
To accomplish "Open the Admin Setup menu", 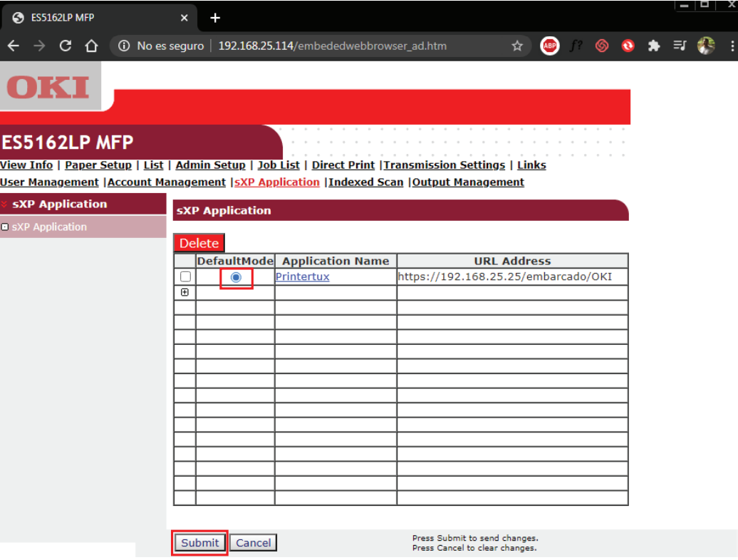I will [210, 165].
